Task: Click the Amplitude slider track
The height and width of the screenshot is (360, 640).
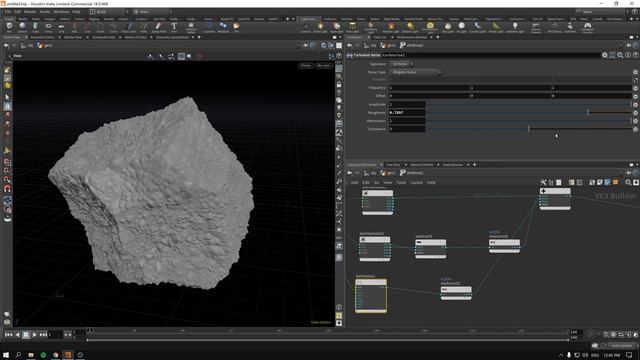Action: (x=529, y=104)
